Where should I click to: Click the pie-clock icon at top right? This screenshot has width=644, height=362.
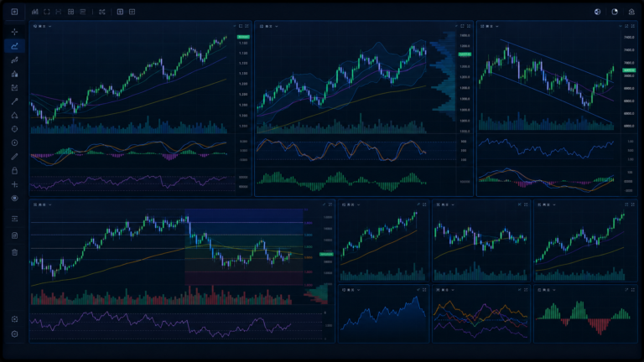pos(615,12)
